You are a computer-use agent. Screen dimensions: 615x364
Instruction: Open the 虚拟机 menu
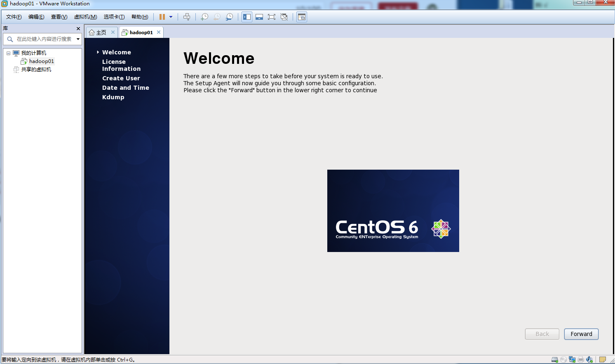point(85,17)
